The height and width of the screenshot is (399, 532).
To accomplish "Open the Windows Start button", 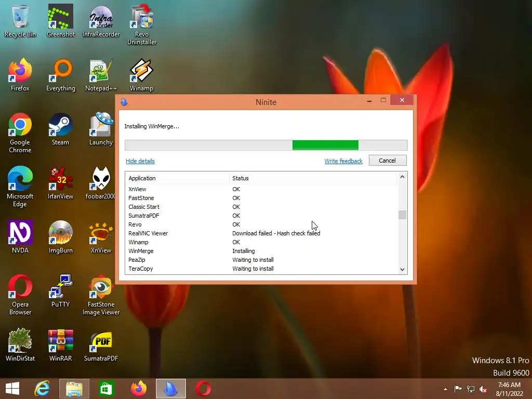I will click(12, 389).
